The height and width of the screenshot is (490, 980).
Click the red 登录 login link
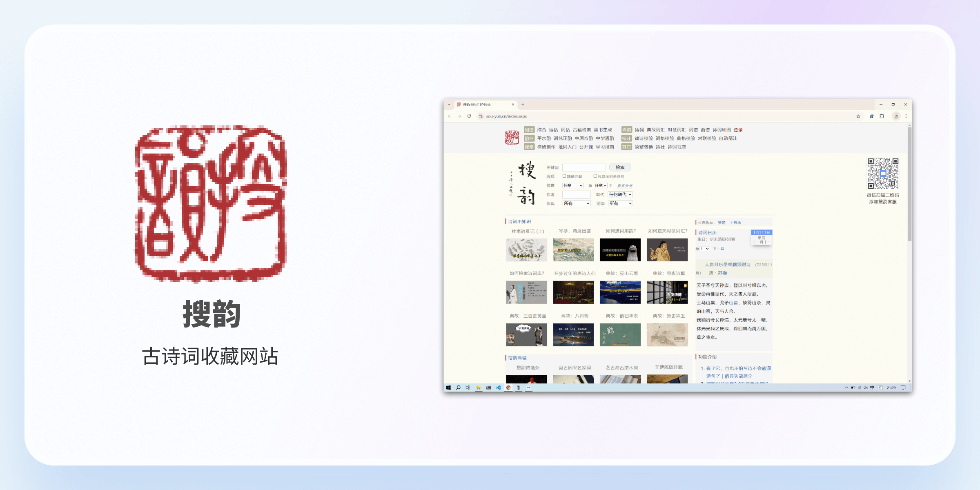tap(738, 130)
